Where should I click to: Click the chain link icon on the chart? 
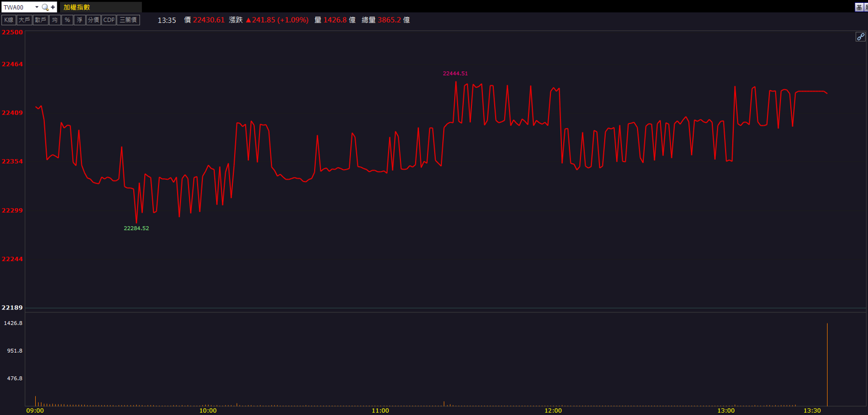coord(861,37)
